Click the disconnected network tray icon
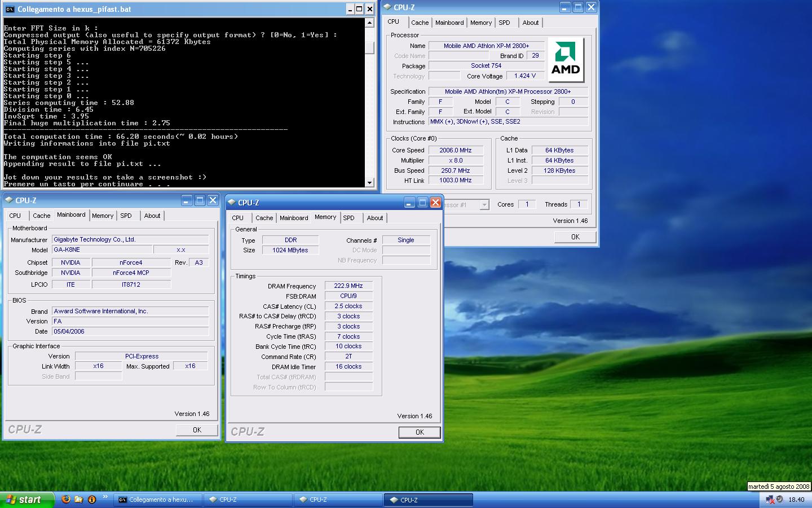Viewport: 812px width, 508px height. pos(770,500)
